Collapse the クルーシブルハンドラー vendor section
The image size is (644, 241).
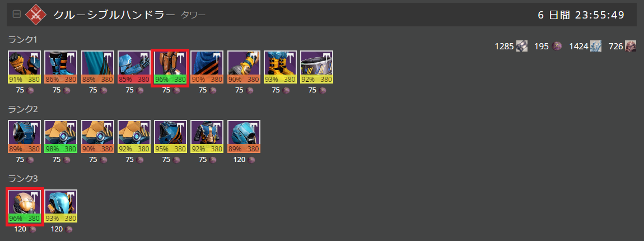pos(17,15)
